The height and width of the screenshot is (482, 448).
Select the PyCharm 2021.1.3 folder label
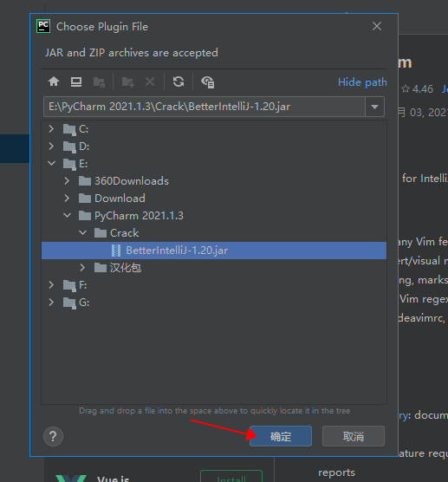point(139,216)
